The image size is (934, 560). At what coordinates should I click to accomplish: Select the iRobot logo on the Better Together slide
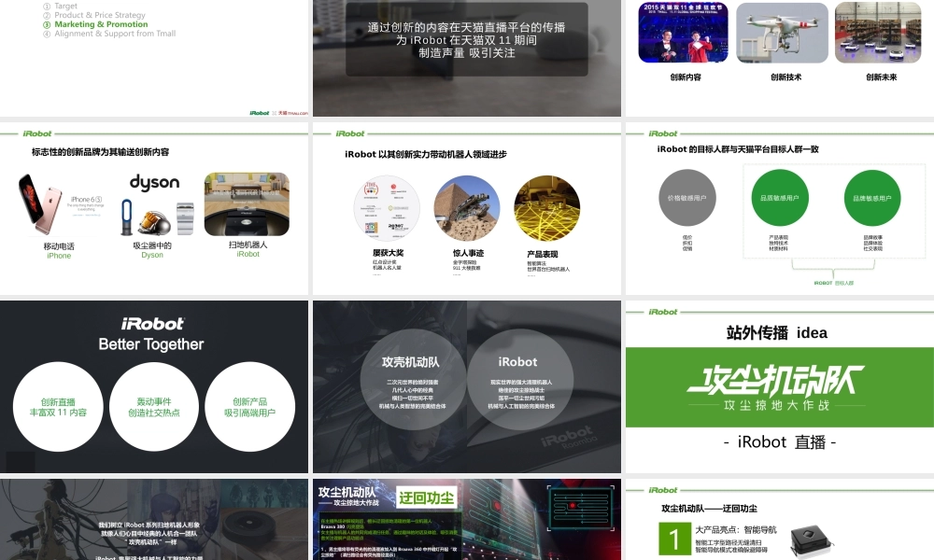tap(154, 322)
